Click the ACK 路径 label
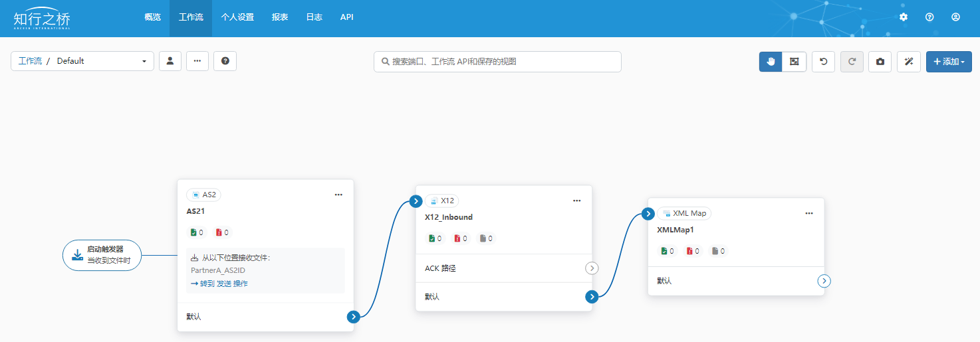Screen dimensions: 980x342 point(440,268)
